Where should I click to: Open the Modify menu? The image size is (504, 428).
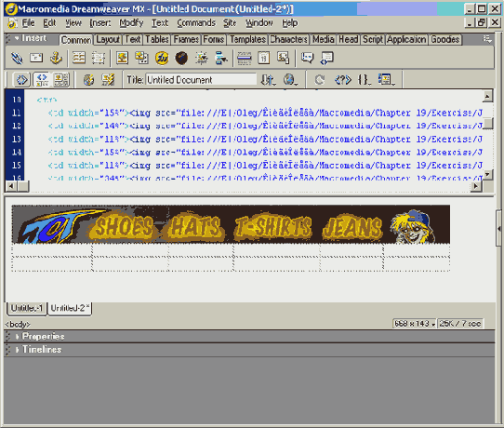coord(131,23)
